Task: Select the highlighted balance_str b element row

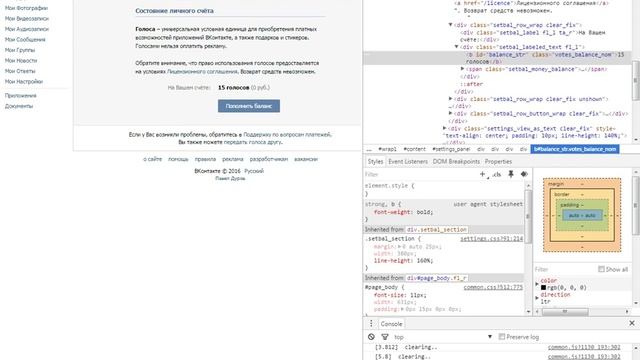Action: pyautogui.click(x=497, y=58)
